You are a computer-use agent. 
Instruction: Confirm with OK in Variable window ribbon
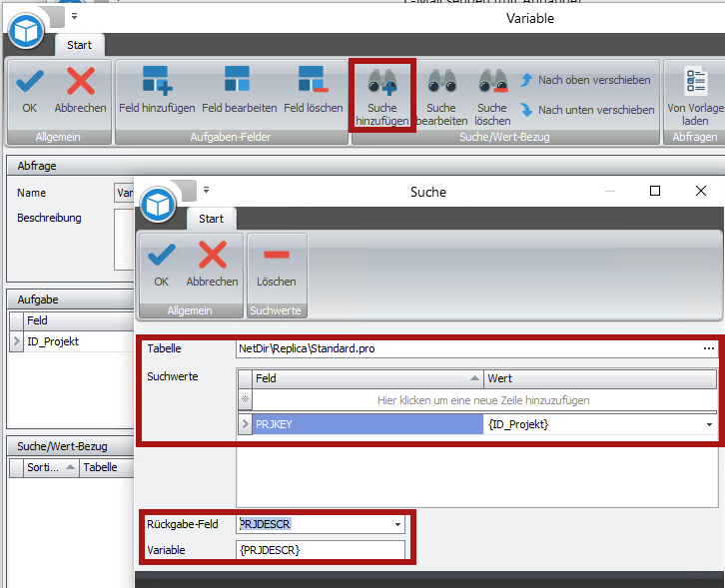pyautogui.click(x=29, y=91)
